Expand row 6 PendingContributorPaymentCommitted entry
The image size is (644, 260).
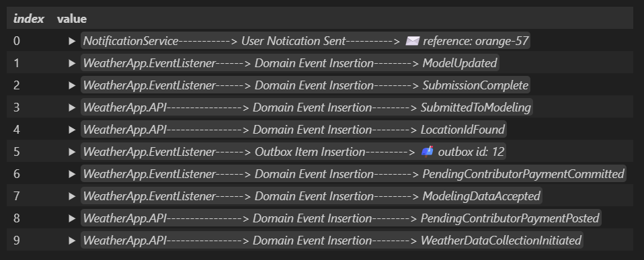(72, 174)
